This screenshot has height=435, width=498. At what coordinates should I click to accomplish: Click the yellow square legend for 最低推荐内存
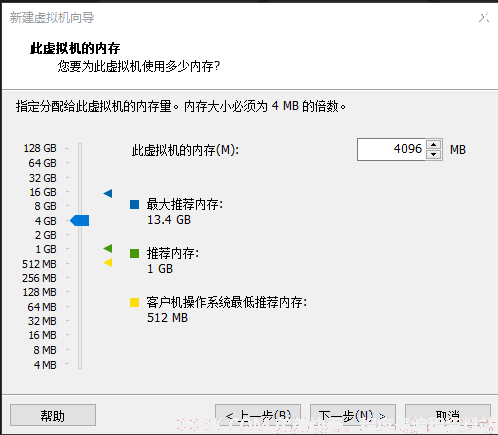pos(134,302)
